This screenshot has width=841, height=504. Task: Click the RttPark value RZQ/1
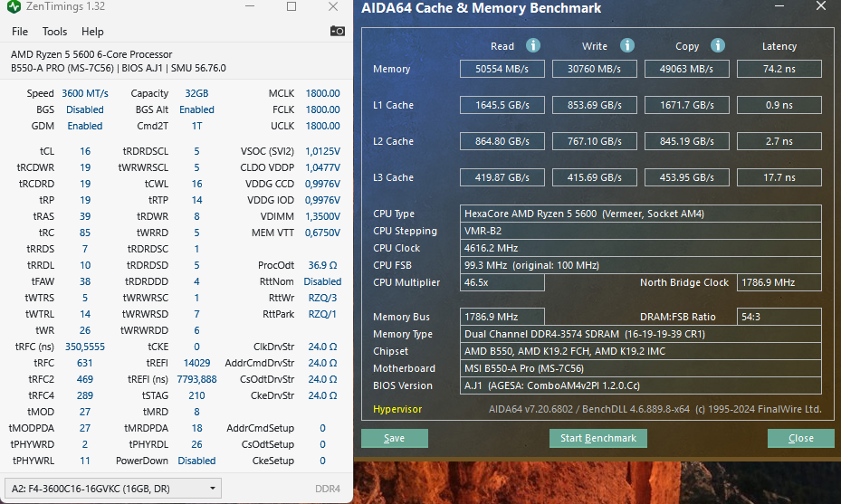[322, 314]
